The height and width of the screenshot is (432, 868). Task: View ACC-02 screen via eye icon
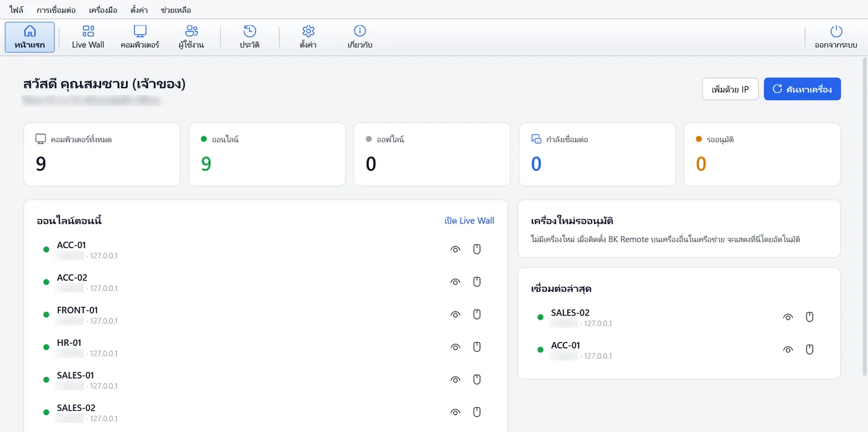(456, 282)
